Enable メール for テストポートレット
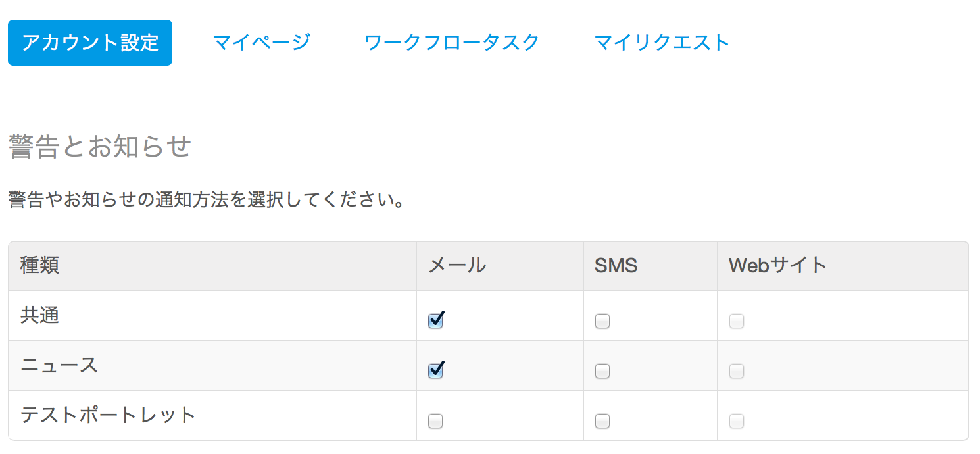Image resolution: width=980 pixels, height=454 pixels. 435,421
